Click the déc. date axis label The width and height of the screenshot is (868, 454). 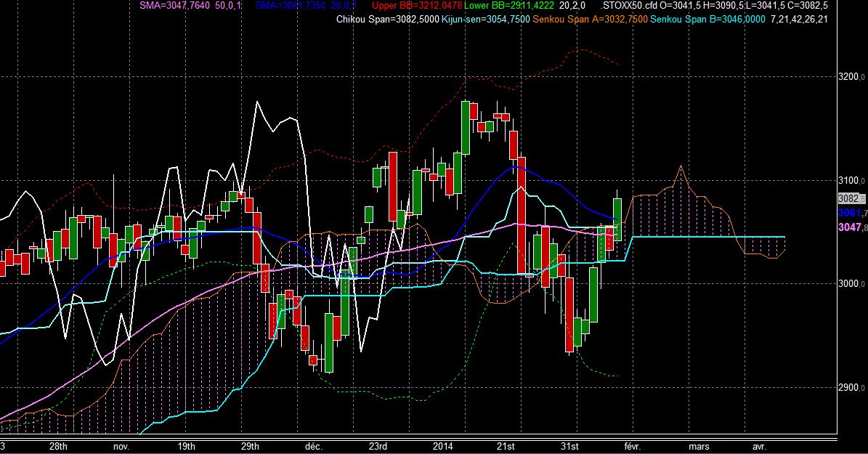pos(313,446)
